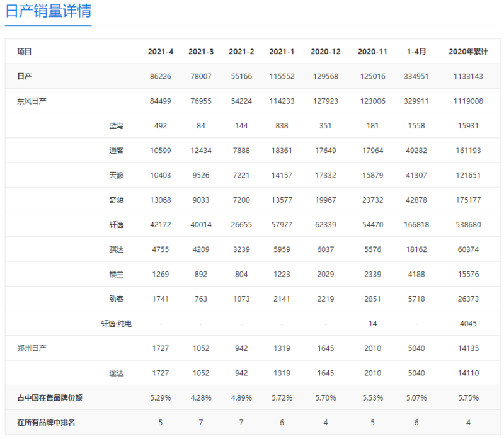Image resolution: width=504 pixels, height=439 pixels.
Task: Click the market share 5.72%
Action: tap(282, 398)
